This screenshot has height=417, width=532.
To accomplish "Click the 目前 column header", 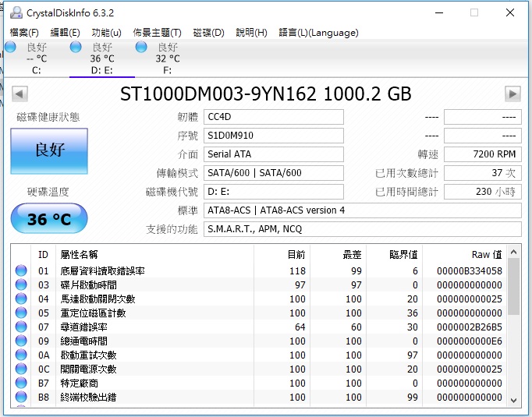I will click(282, 255).
